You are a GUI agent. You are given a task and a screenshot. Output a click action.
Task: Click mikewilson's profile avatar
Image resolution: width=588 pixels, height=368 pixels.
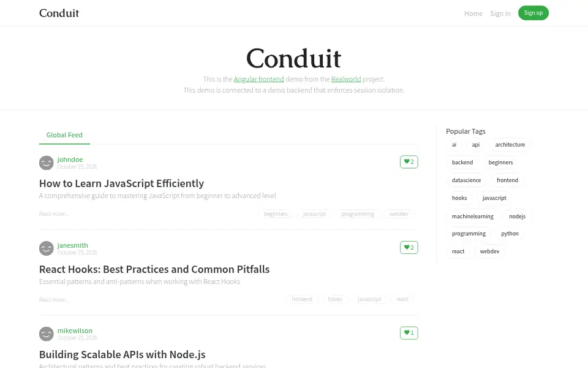point(47,334)
